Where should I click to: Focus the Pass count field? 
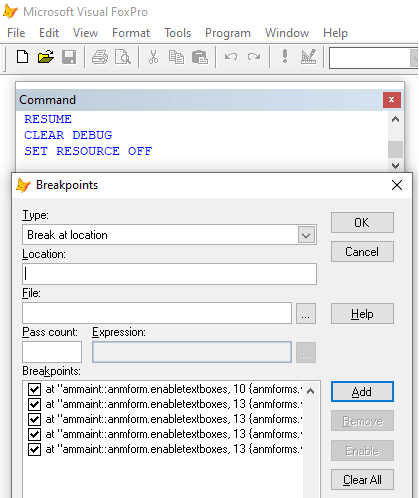(x=52, y=352)
